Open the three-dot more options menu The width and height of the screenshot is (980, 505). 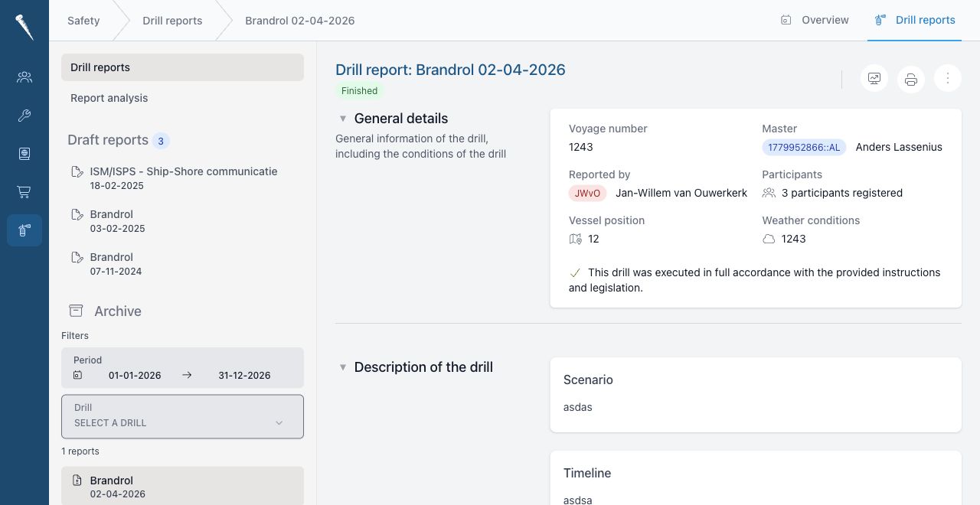coord(948,78)
